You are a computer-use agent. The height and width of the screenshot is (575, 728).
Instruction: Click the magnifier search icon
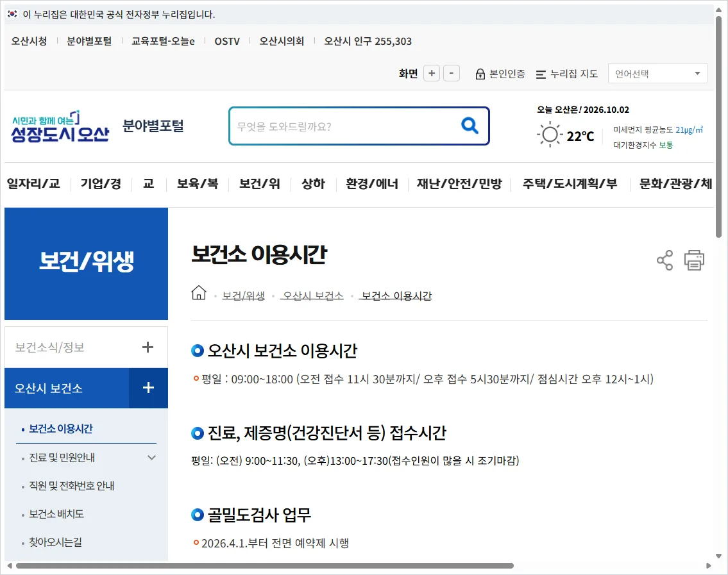pos(470,125)
